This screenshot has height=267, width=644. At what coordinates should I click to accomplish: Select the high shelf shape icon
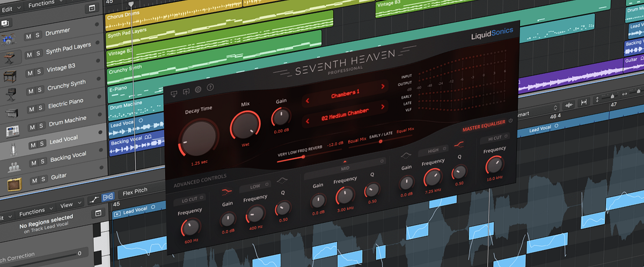[460, 143]
